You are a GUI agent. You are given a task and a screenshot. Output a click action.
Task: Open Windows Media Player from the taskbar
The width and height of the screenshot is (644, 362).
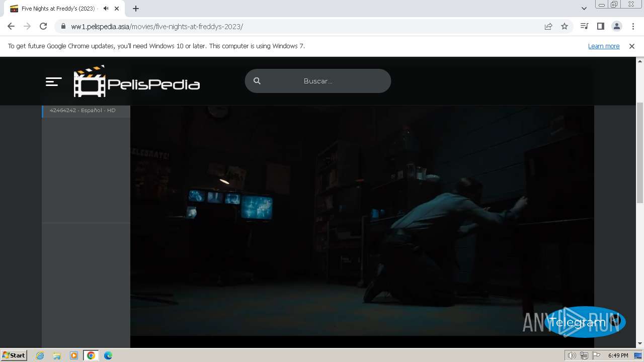(x=74, y=355)
